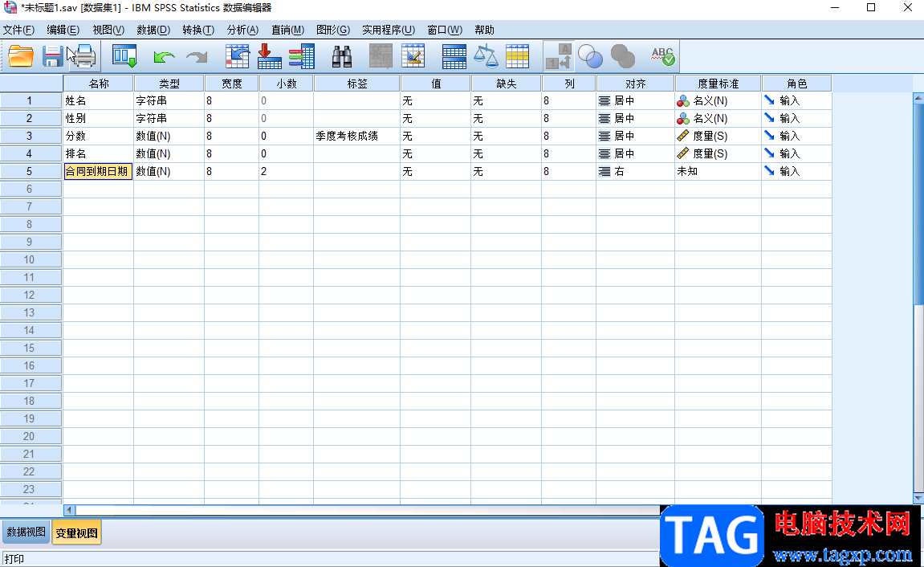Click the grayed insert cases icon
This screenshot has height=567, width=924.
click(x=381, y=56)
